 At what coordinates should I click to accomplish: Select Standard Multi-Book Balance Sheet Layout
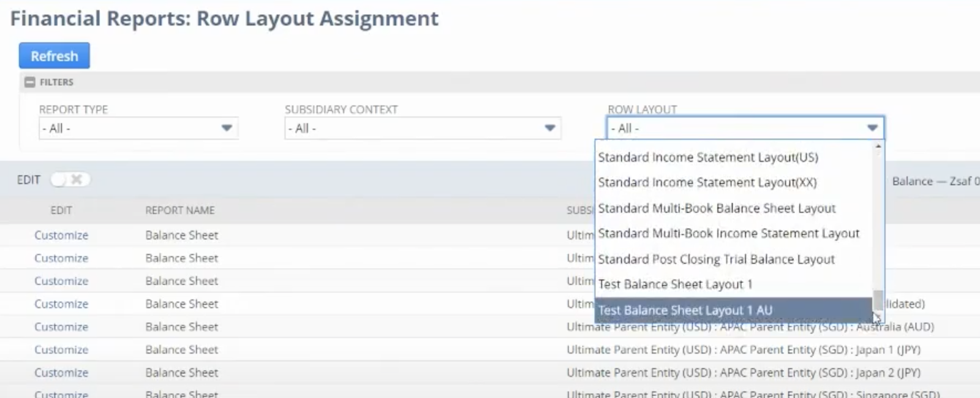[x=717, y=208]
